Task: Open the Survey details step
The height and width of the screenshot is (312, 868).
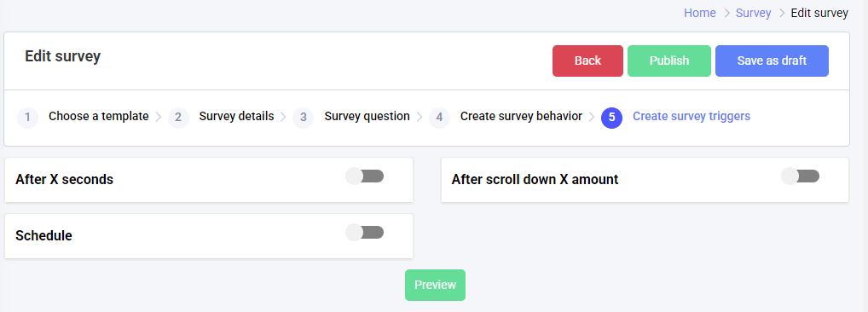Action: (x=236, y=117)
